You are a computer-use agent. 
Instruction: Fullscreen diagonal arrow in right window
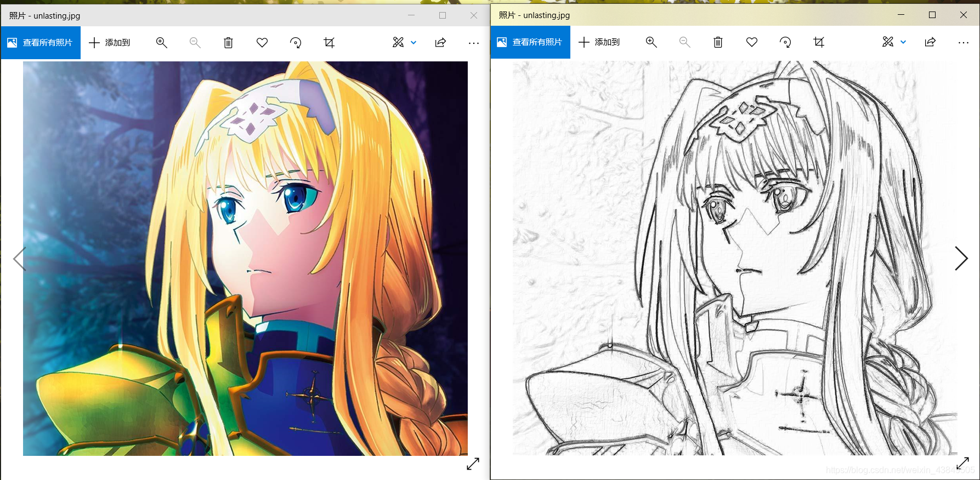point(963,464)
